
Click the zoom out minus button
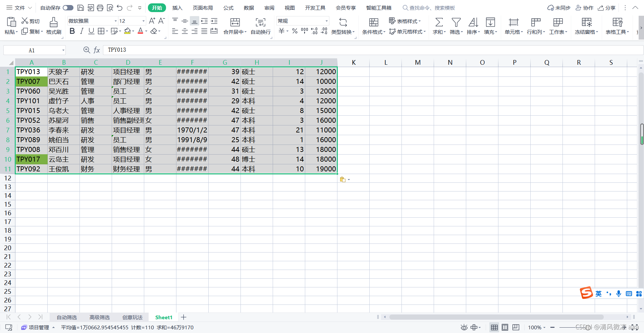click(x=552, y=328)
